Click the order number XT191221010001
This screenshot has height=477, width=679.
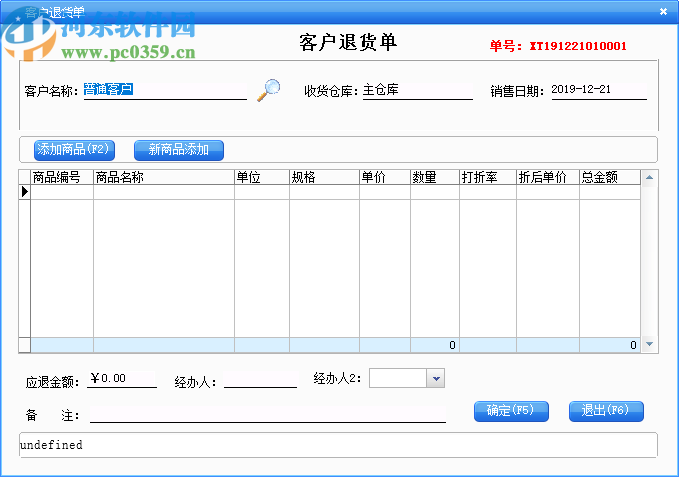pyautogui.click(x=578, y=46)
